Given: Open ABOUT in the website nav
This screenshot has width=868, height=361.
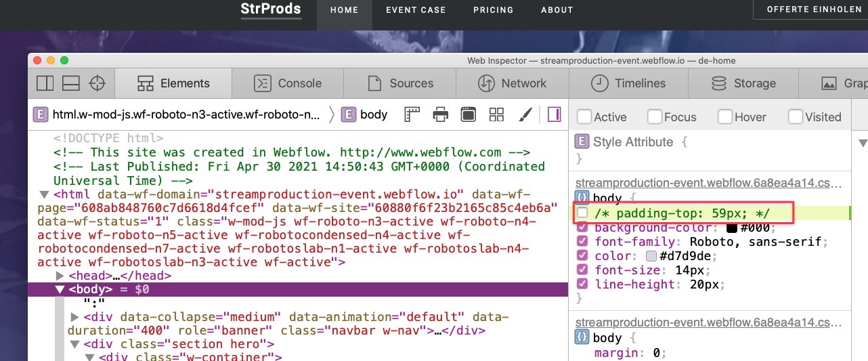Looking at the screenshot, I should click(557, 9).
